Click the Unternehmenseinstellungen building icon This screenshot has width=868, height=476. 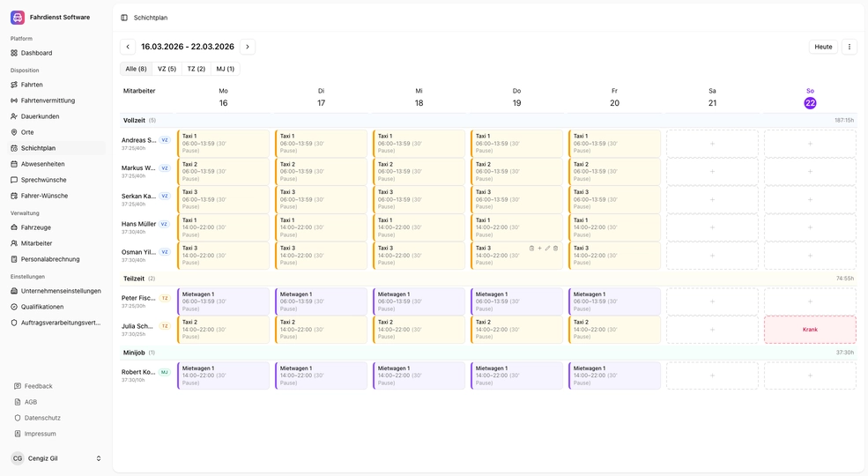tap(14, 291)
